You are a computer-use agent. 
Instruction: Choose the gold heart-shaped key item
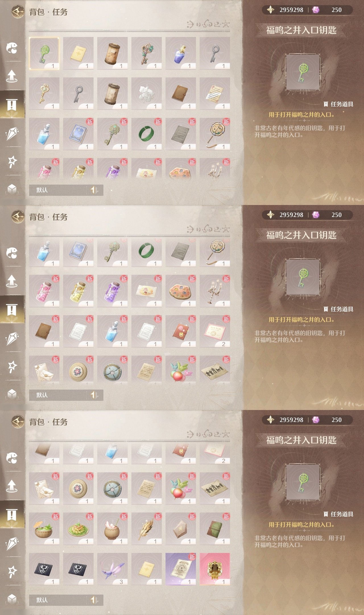[x=44, y=93]
